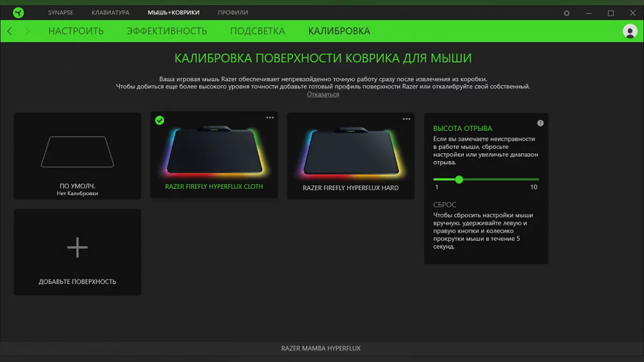Click the RAZER FIREFLY HYPERFLUX HARD label

point(350,188)
